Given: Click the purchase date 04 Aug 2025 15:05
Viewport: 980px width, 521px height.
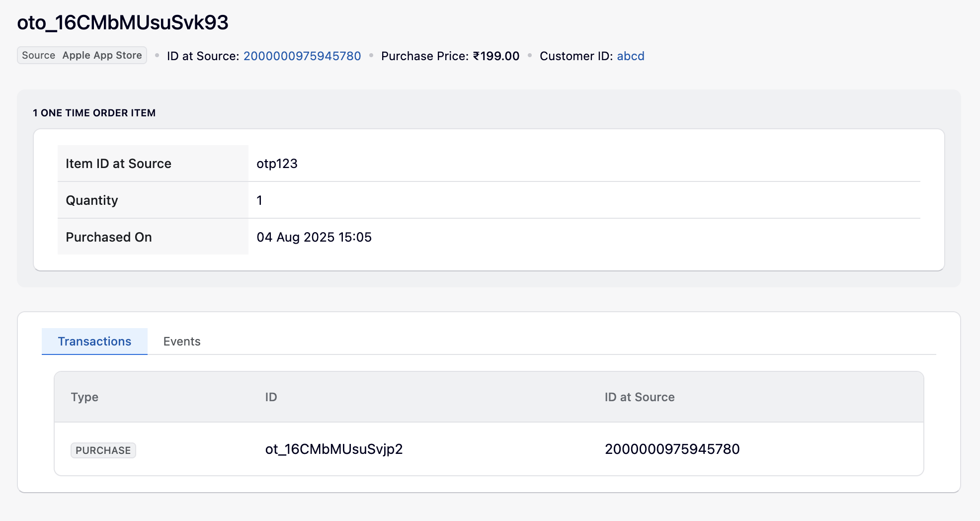Looking at the screenshot, I should (x=314, y=237).
